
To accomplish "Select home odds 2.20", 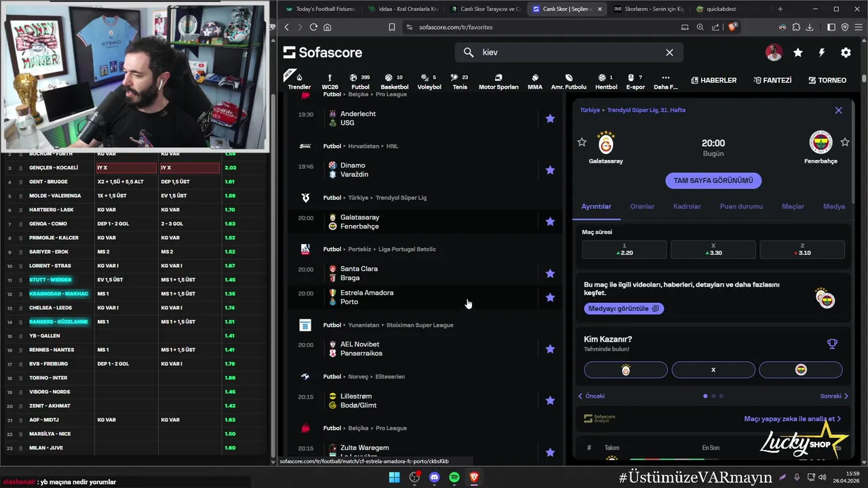I will pyautogui.click(x=625, y=249).
